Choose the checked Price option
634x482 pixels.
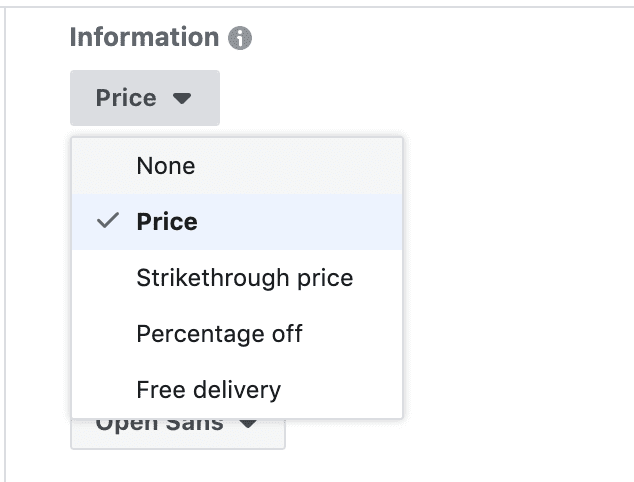pyautogui.click(x=167, y=222)
